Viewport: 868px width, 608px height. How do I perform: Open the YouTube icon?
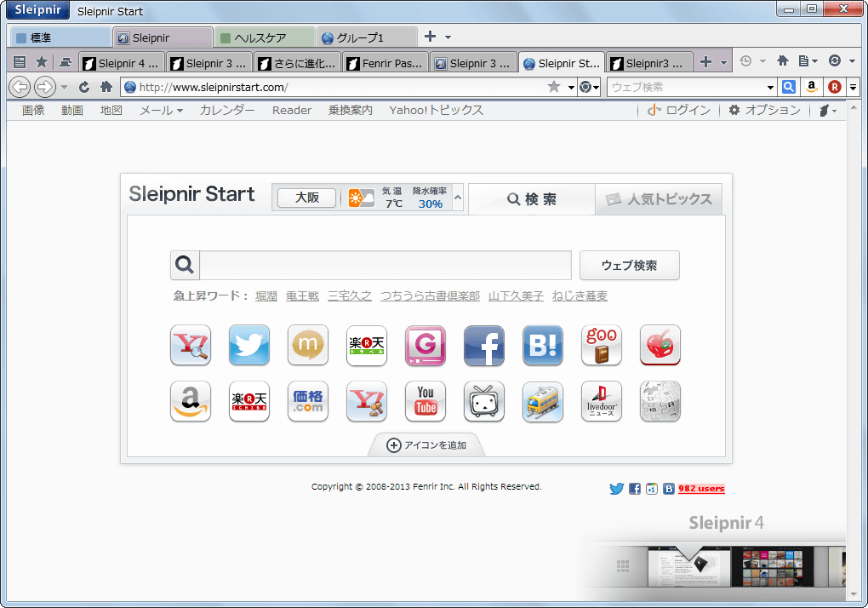coord(425,401)
